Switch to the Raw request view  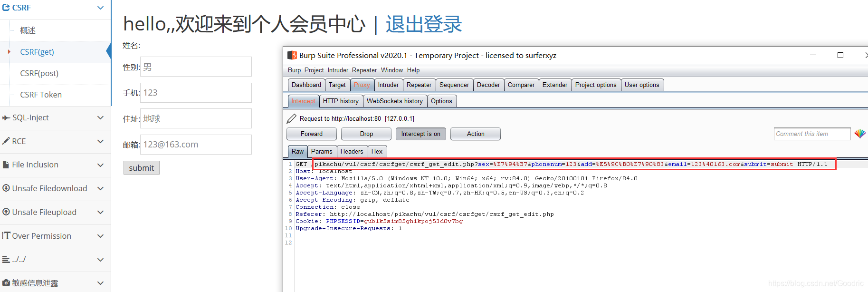click(x=297, y=151)
